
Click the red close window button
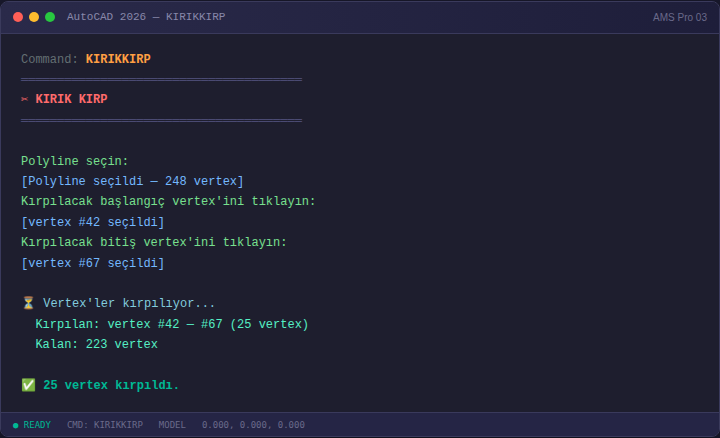[x=18, y=17]
